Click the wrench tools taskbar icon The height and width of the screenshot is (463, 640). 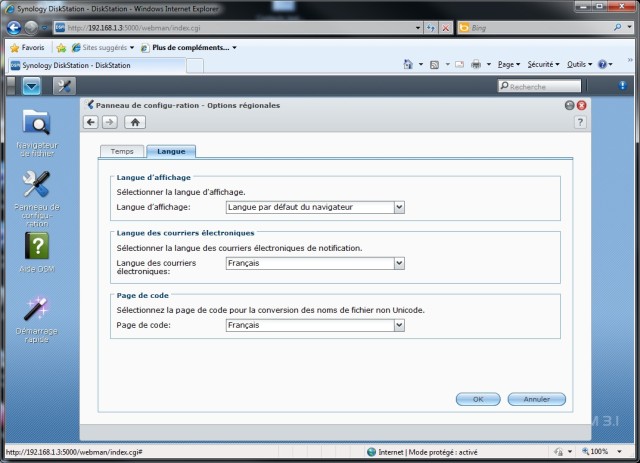pyautogui.click(x=64, y=86)
